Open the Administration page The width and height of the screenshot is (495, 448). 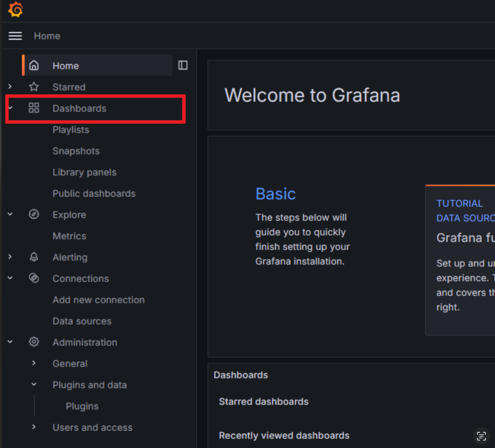point(85,342)
